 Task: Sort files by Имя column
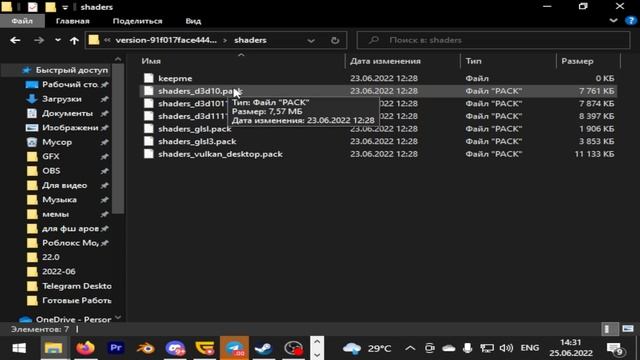(151, 61)
